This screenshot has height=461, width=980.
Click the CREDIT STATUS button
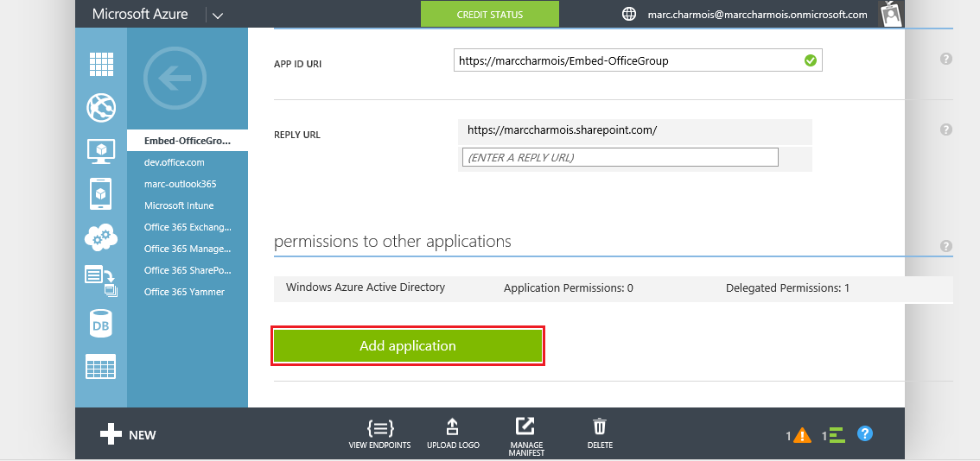pos(490,15)
